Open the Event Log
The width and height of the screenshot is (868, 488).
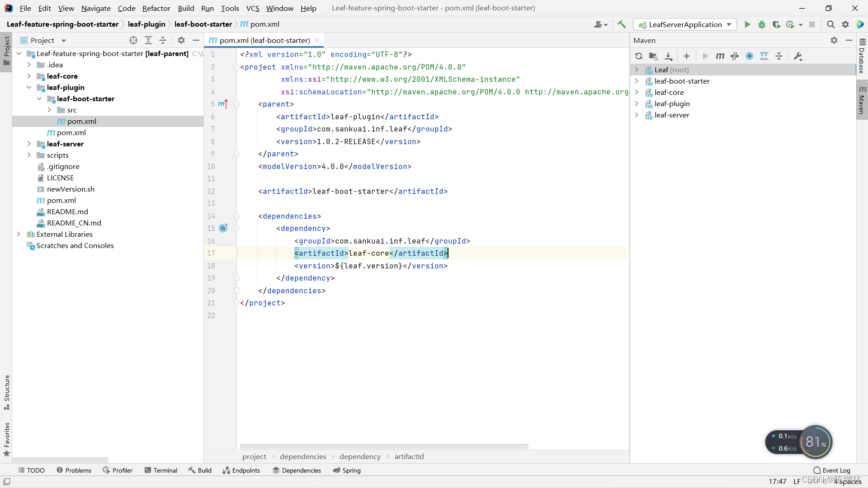pos(832,470)
